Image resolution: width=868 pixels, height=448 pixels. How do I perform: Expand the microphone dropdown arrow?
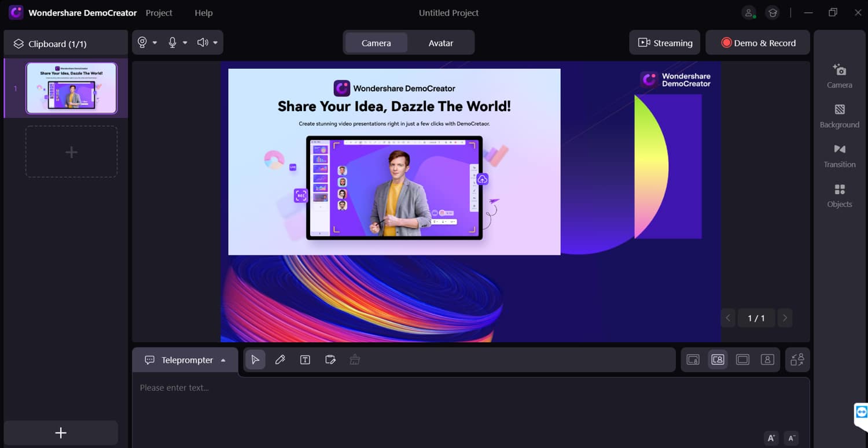[x=185, y=43]
